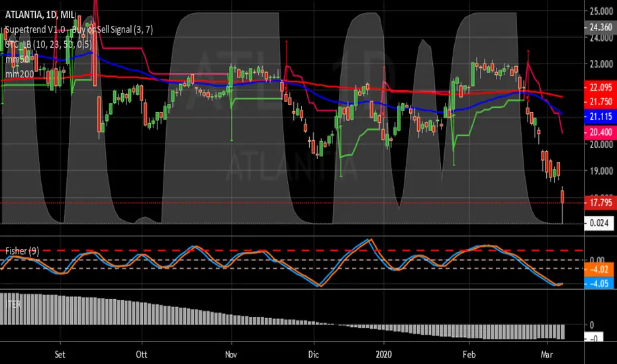The height and width of the screenshot is (364, 617).
Task: Click the ITER pane 0 scale label
Action: [591, 325]
